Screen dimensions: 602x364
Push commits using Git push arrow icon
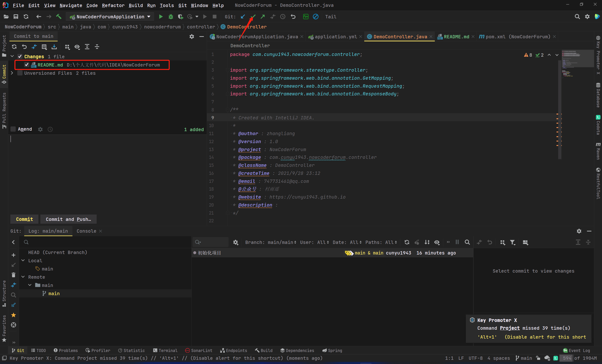point(263,17)
